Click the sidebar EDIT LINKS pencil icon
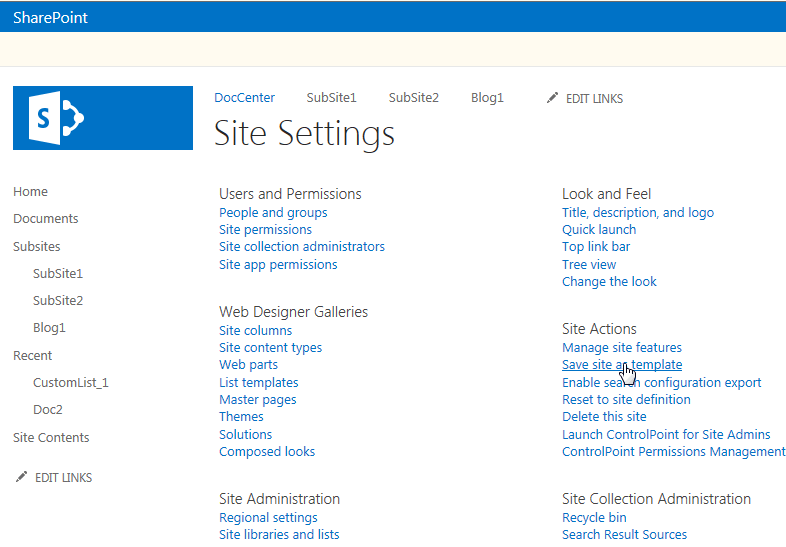 [x=22, y=477]
